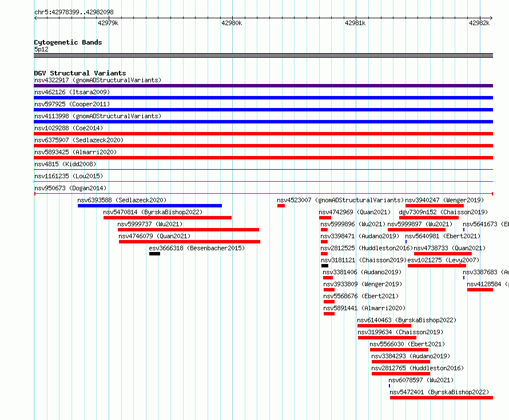
Task: Open esv3666318 (Besenbacher2015) label
Action: [197, 248]
